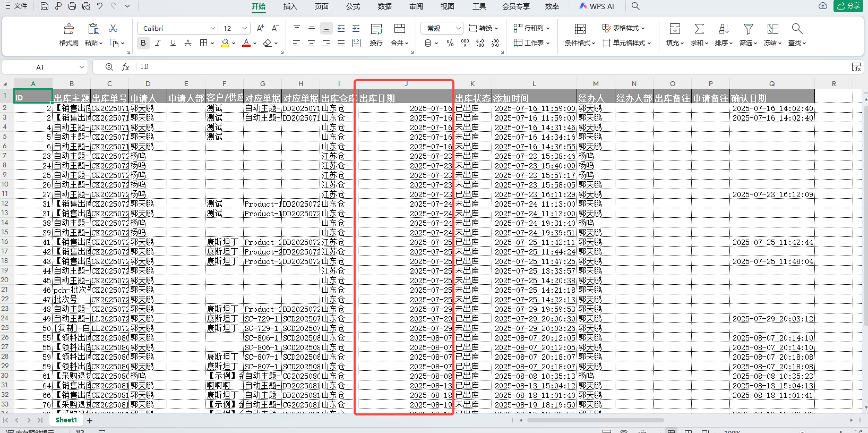The width and height of the screenshot is (868, 433).
Task: Switch to the 插入 (Insert) tab
Action: [290, 6]
